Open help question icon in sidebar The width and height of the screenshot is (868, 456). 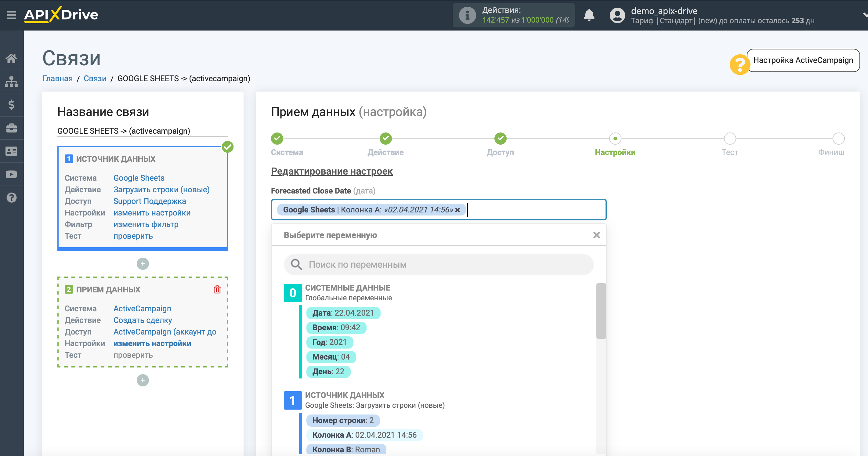(x=12, y=198)
